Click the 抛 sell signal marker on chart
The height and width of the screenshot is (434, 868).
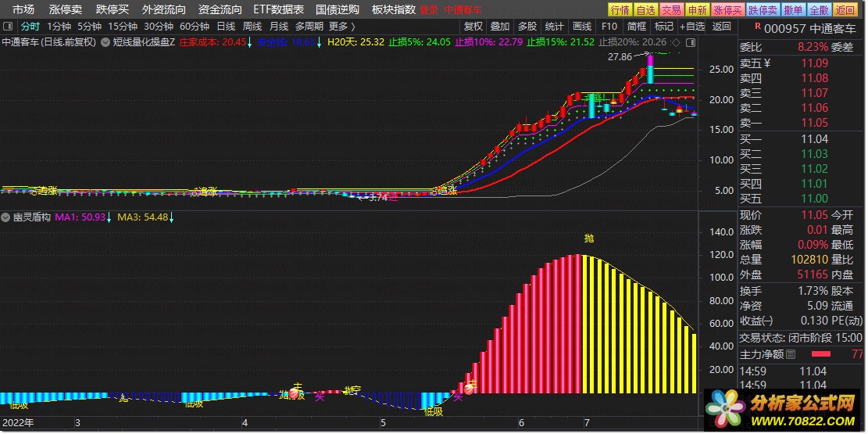point(588,238)
